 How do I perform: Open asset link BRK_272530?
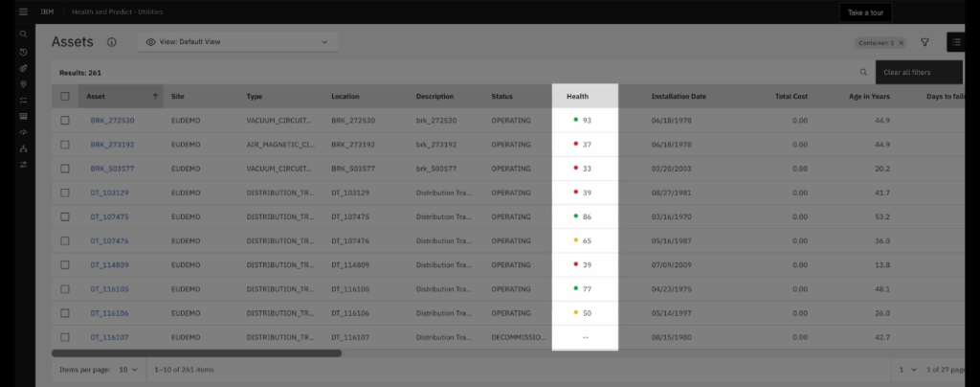click(x=113, y=121)
